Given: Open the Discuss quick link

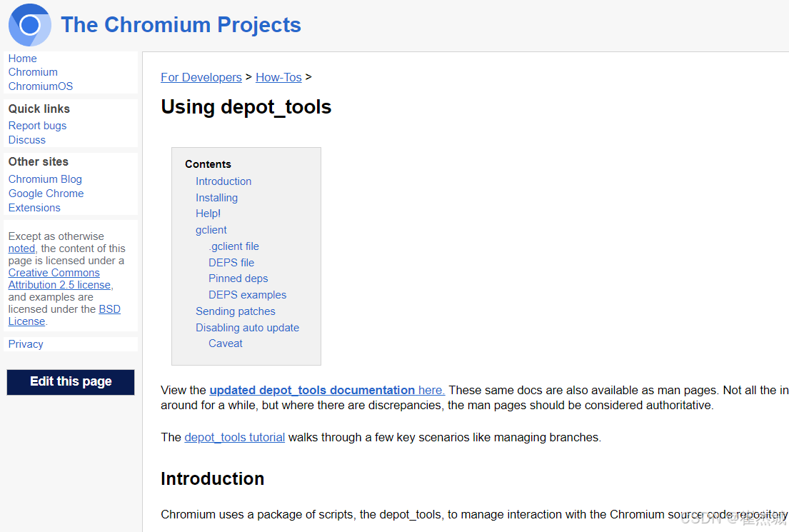Looking at the screenshot, I should [x=26, y=139].
